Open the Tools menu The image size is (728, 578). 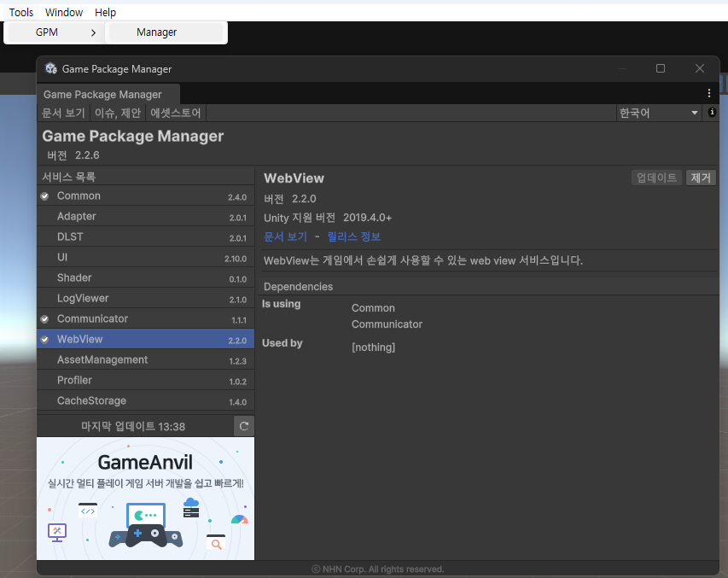click(20, 13)
